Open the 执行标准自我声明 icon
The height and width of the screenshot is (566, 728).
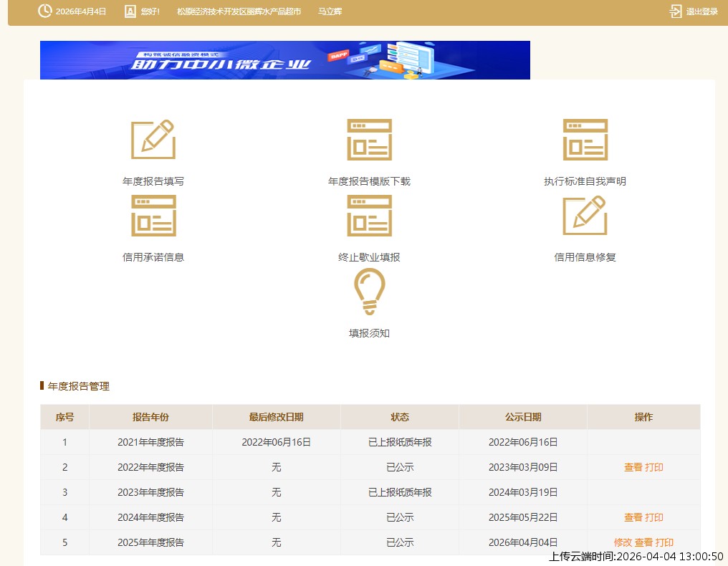point(585,140)
